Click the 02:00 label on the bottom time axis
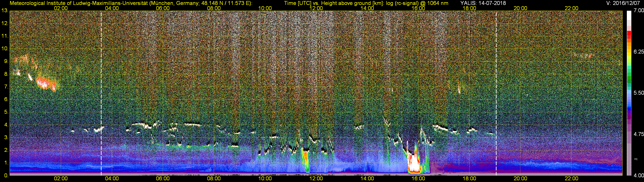644x182 pixels. [61, 179]
